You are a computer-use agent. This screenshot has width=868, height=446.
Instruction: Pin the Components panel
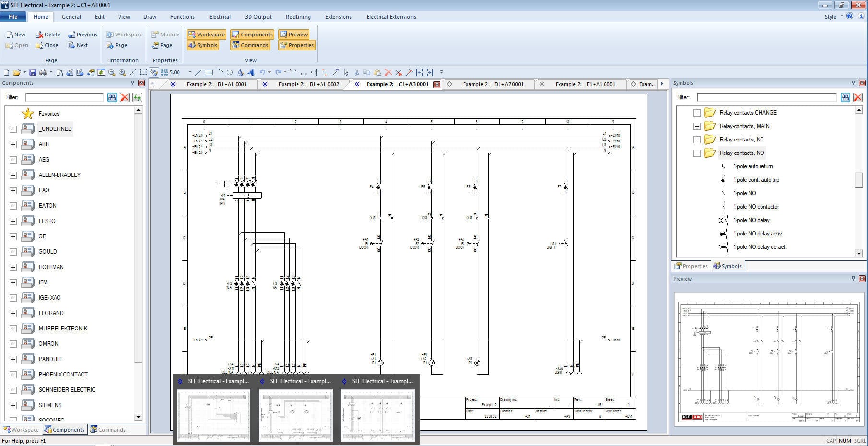tap(133, 83)
